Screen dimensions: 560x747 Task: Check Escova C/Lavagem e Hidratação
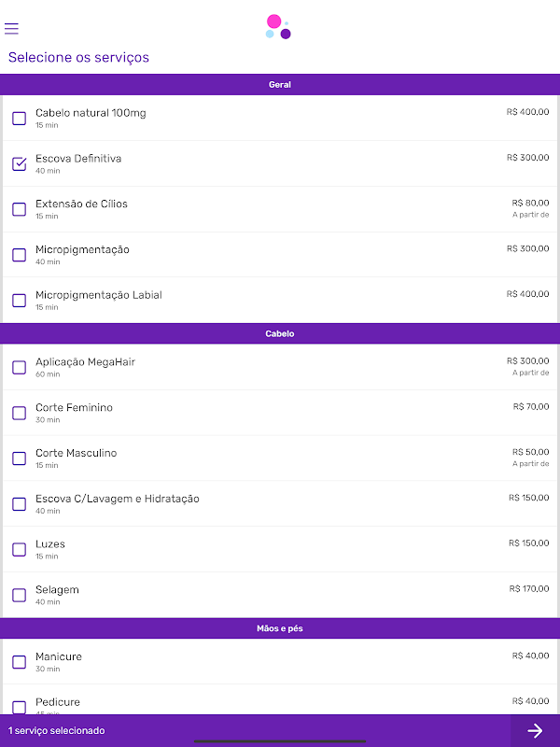[x=19, y=504]
